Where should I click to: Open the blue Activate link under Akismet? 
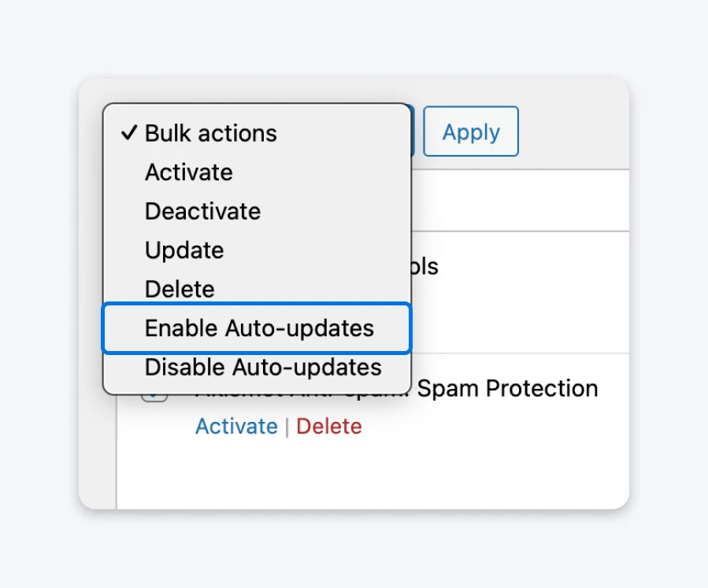point(236,426)
